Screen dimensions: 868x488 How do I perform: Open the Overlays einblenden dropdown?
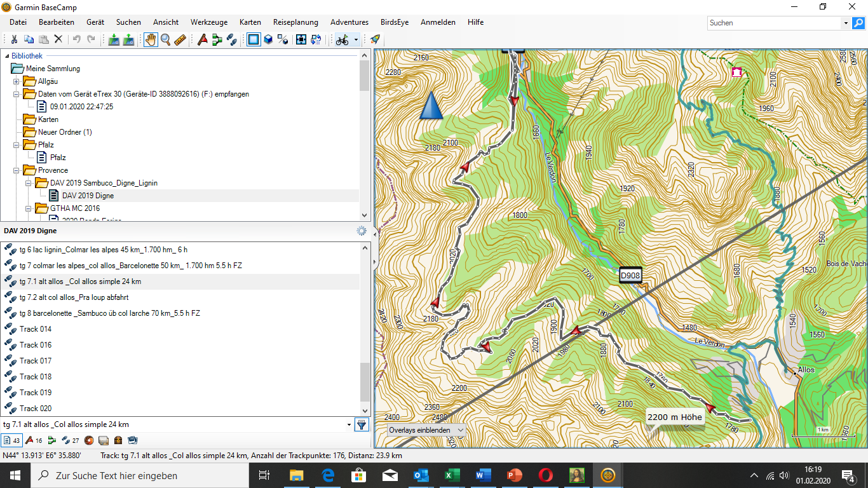426,430
